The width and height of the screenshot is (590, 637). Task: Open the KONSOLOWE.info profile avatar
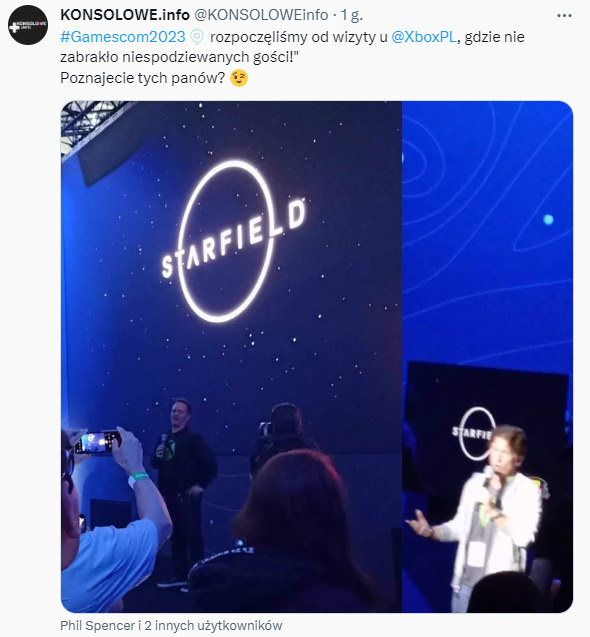[x=28, y=25]
